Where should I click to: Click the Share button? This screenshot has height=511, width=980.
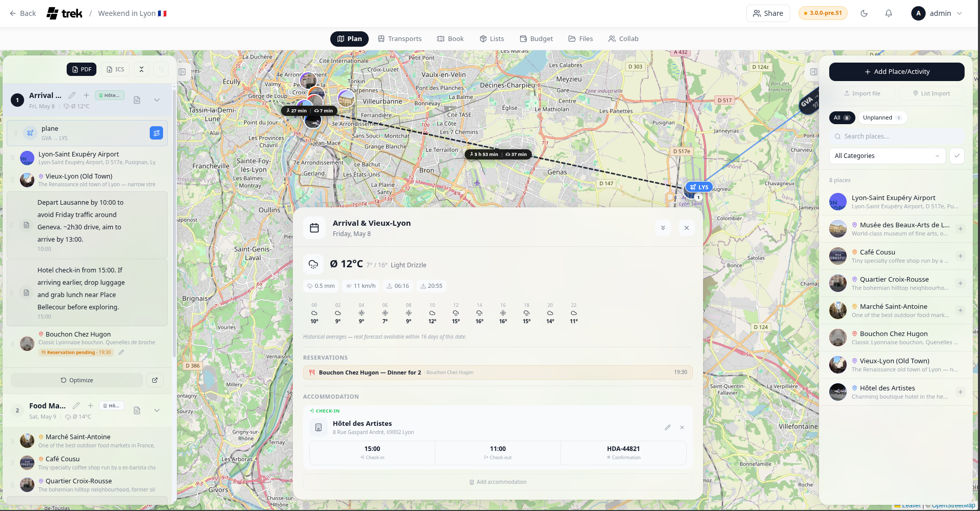pos(768,13)
